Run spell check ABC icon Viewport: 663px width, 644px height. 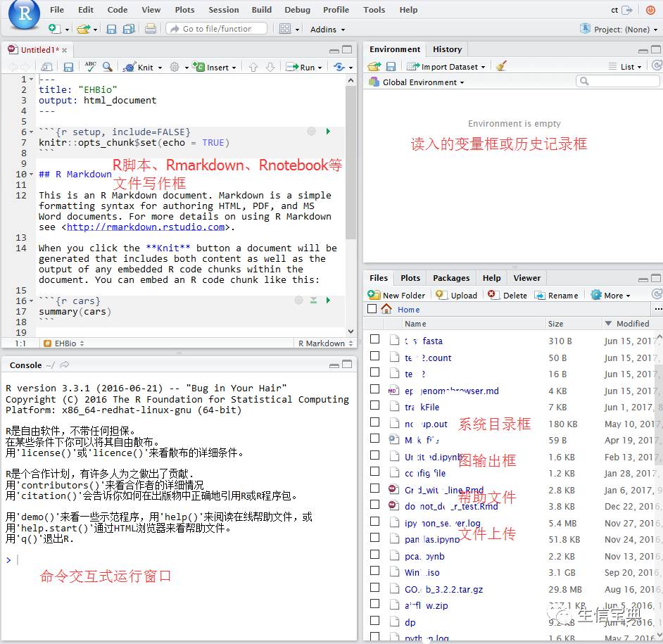90,66
